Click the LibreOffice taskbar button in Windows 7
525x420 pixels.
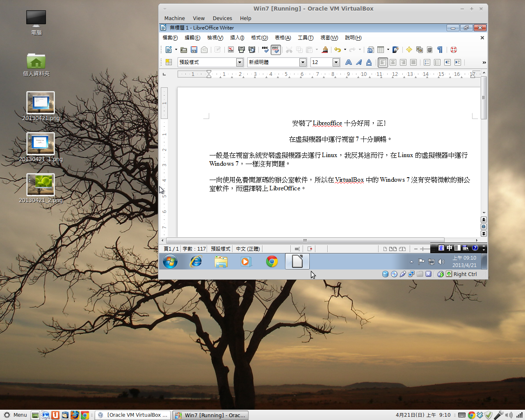[297, 261]
